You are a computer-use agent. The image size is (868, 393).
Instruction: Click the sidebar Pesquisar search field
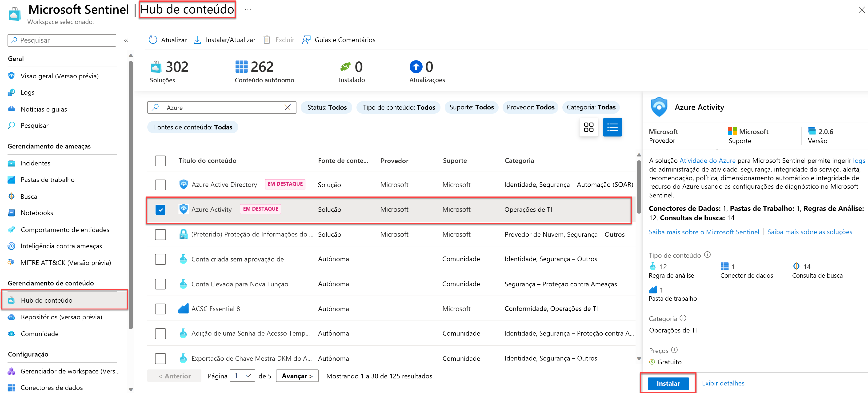(62, 40)
